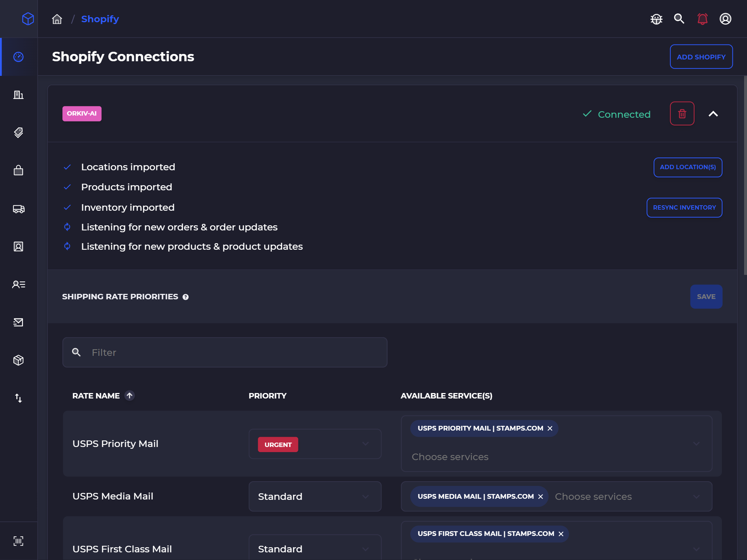Viewport: 747px width, 560px height.
Task: Remove USPS First Class Mail | Stamps.com chip
Action: pos(561,534)
